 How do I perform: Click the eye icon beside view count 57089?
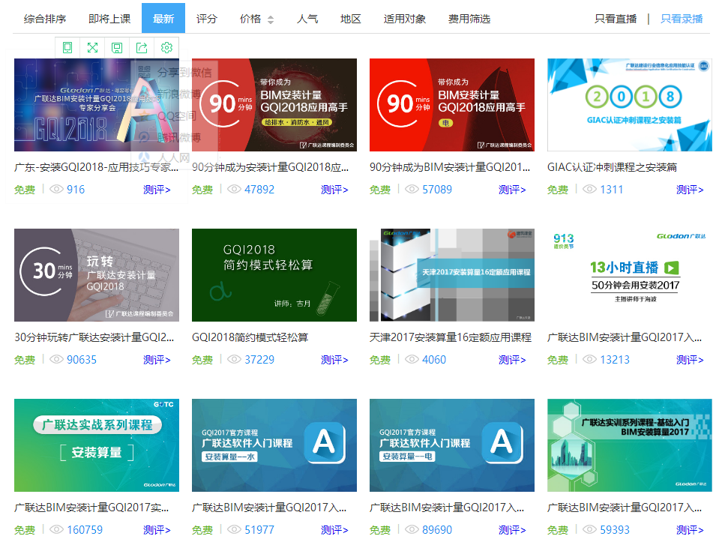(412, 189)
